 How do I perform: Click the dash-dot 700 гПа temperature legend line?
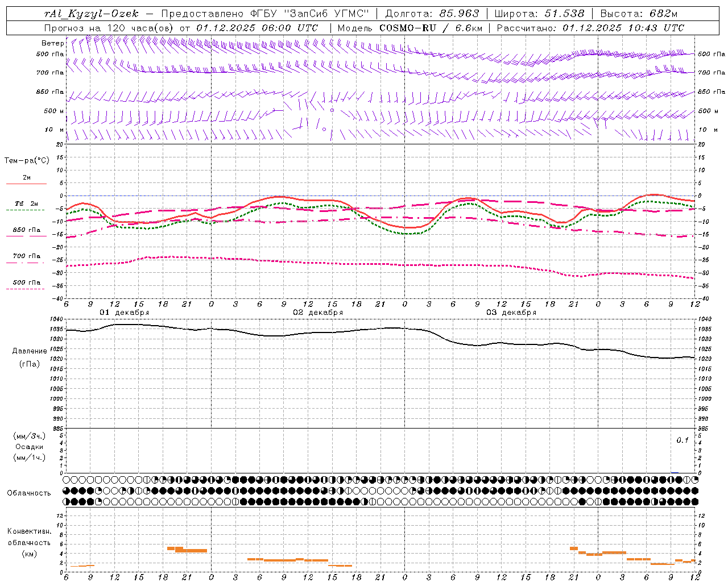coord(26,263)
